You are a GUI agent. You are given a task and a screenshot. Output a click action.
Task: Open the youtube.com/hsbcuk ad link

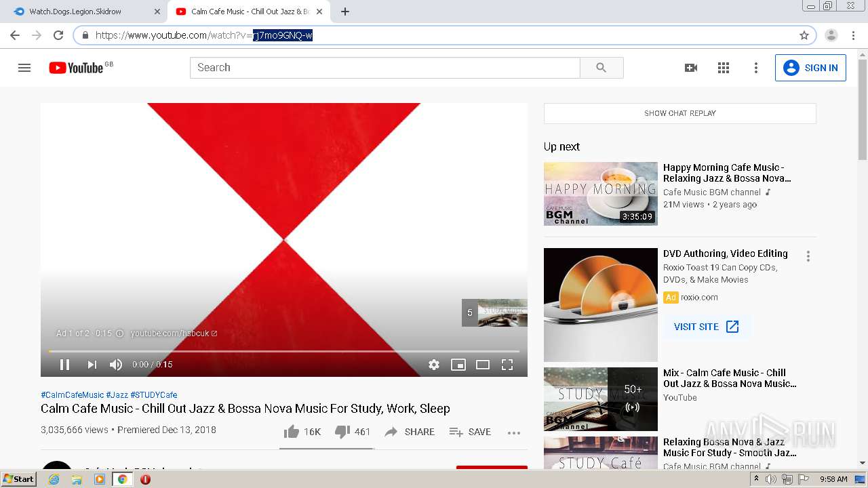click(x=174, y=333)
